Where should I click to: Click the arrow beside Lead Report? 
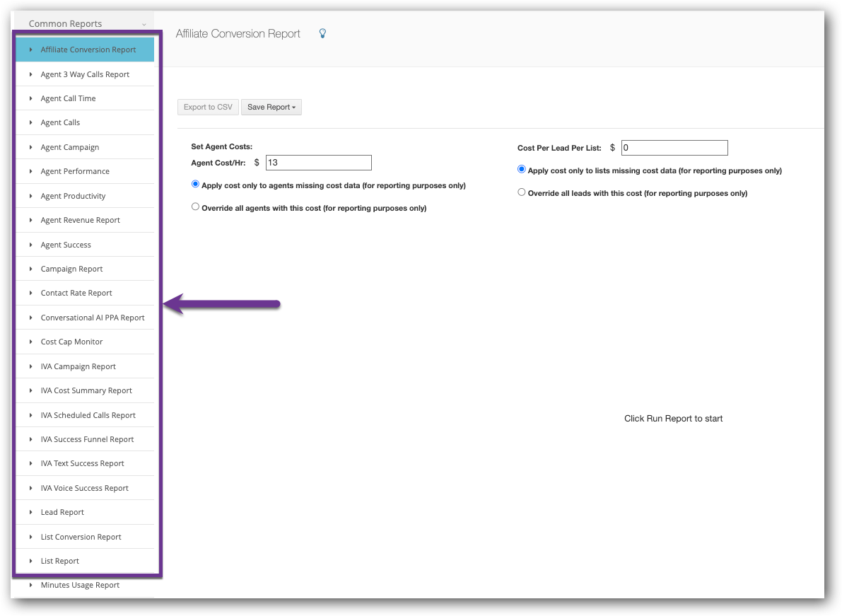point(30,512)
